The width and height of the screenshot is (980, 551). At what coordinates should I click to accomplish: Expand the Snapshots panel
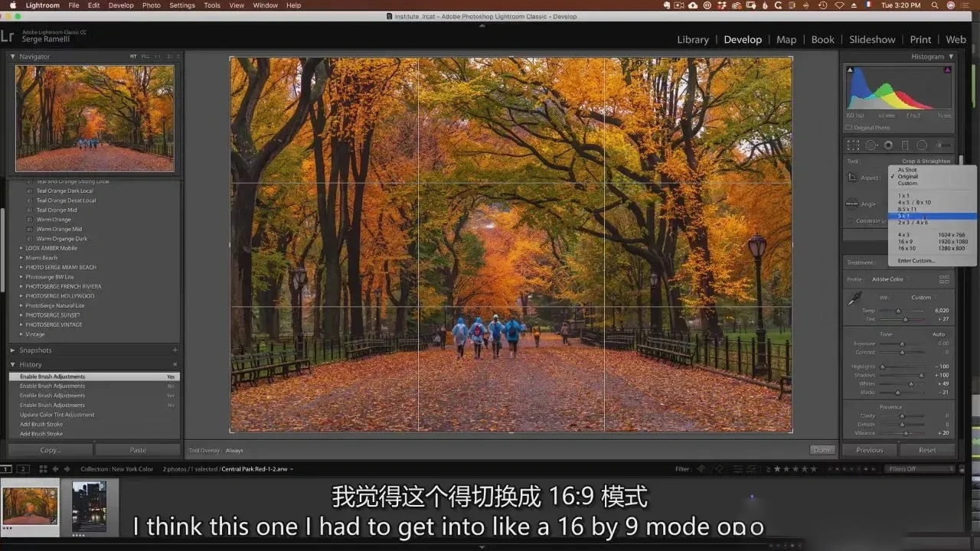[x=12, y=350]
